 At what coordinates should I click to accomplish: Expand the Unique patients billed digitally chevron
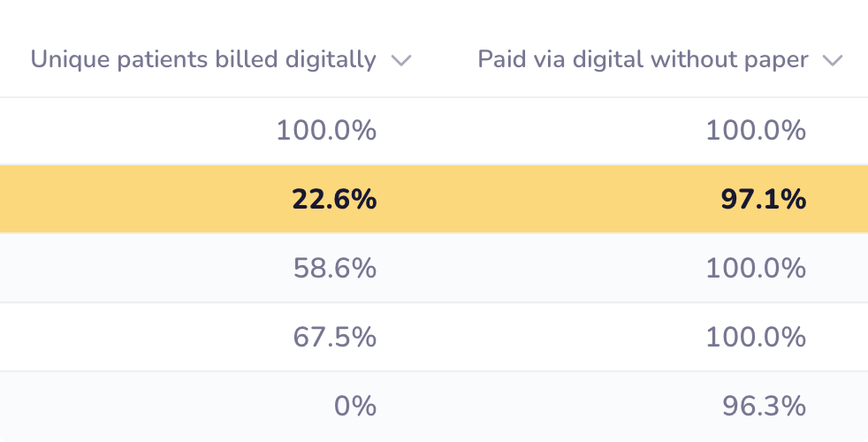401,61
